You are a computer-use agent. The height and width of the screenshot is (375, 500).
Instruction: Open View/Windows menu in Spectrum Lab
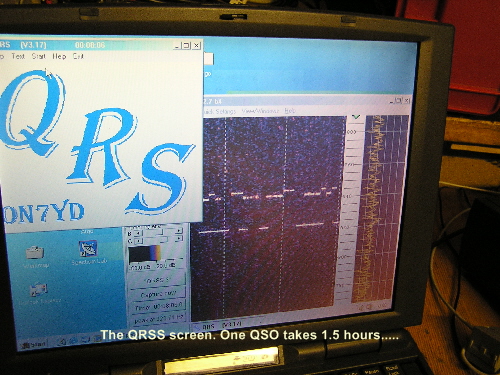coord(260,111)
